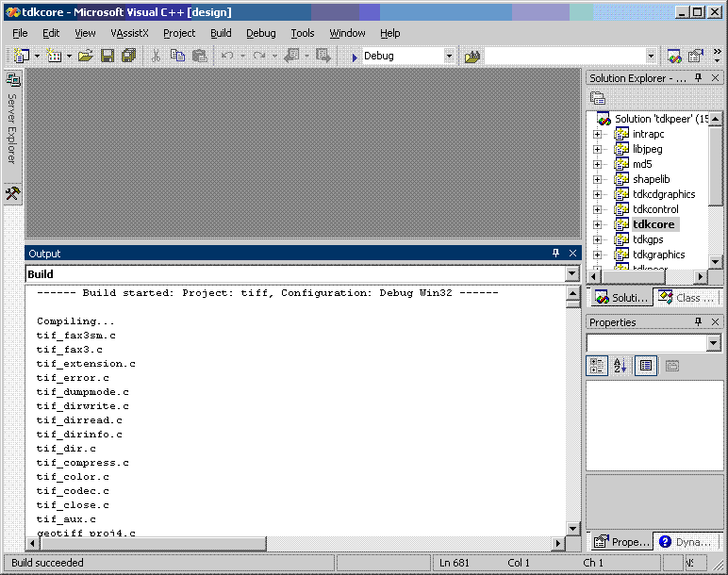Expand the intrapc project node
The width and height of the screenshot is (728, 575).
click(597, 134)
